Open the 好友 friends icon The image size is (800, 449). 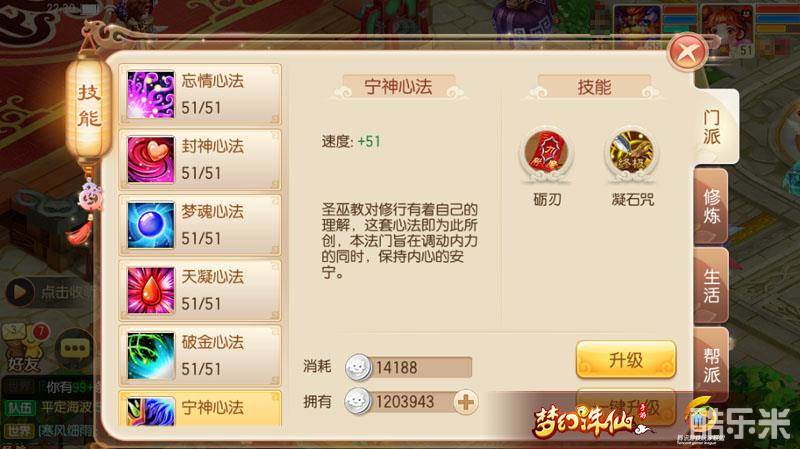[x=23, y=349]
